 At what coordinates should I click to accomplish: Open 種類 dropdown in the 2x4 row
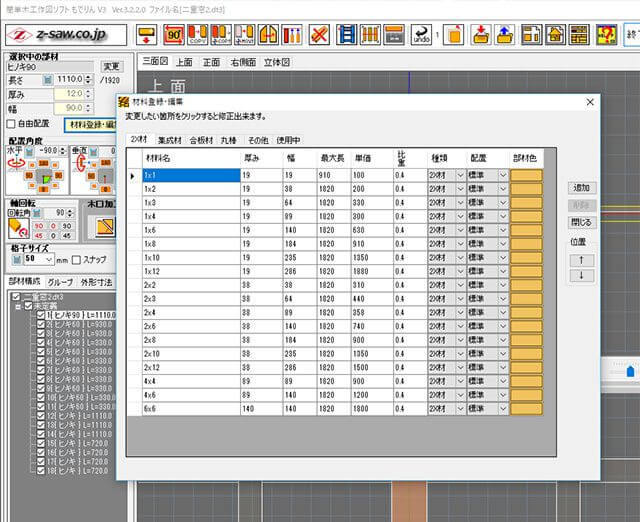tap(460, 313)
